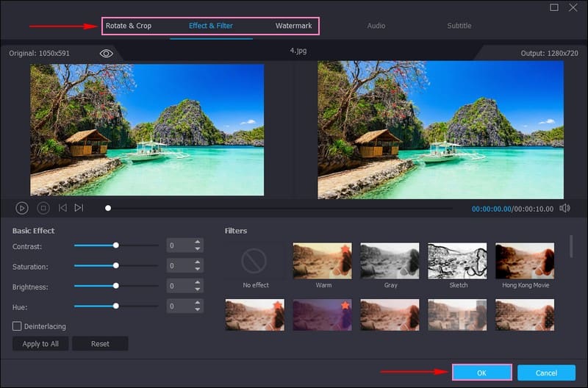
Task: Increase the Contrast value with up arrow
Action: pos(197,242)
